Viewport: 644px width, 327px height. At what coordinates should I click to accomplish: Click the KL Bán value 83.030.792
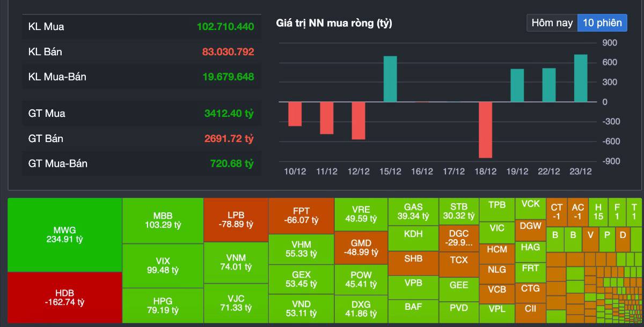coord(228,51)
